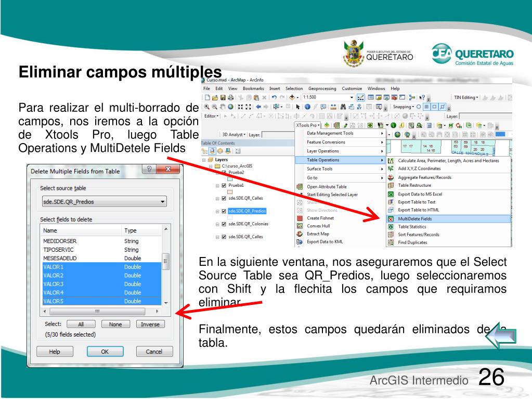The width and height of the screenshot is (532, 399).
Task: Click Add Data icon in ArcMap
Action: 292,98
